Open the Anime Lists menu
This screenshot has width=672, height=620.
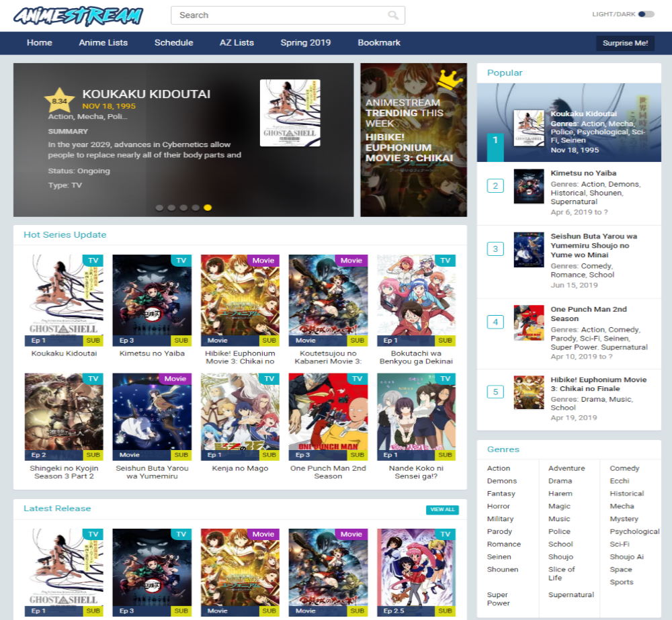(103, 43)
